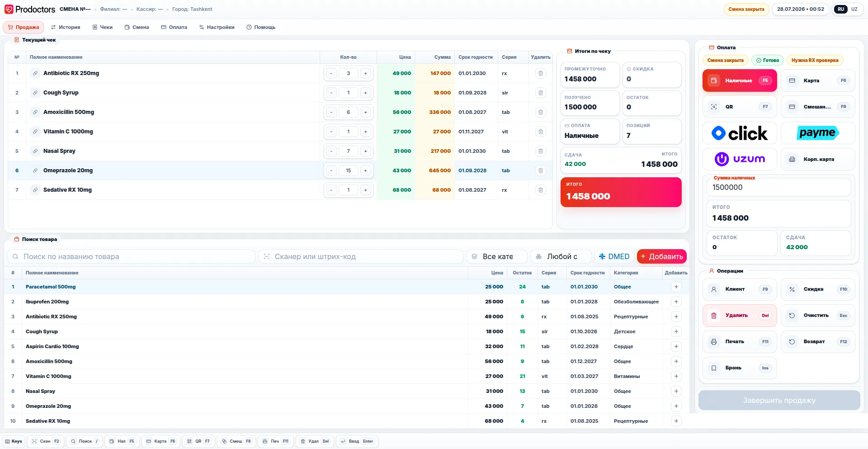This screenshot has width=868, height=449.
Task: Click the trash icon for Sedative RX 10mg
Action: click(540, 190)
